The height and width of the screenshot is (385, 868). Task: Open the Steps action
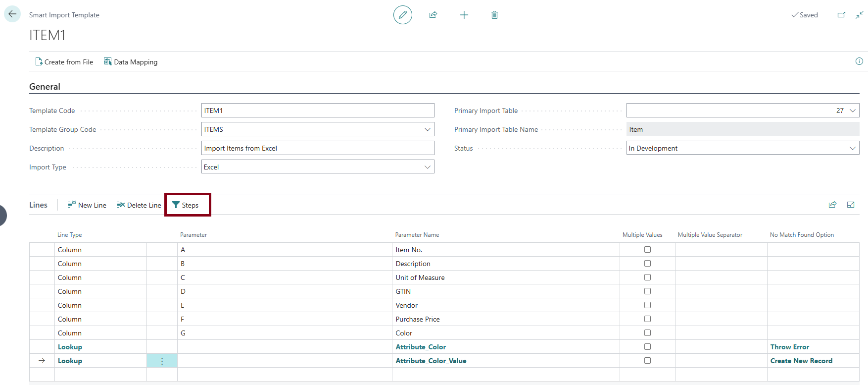point(186,205)
